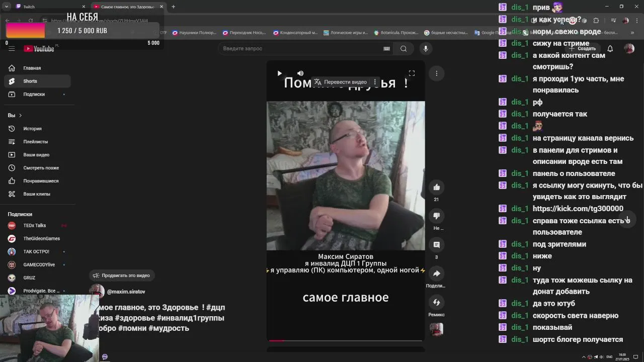This screenshot has height=362, width=644.
Task: Open the YouTube hamburger guide menu
Action: (12, 49)
